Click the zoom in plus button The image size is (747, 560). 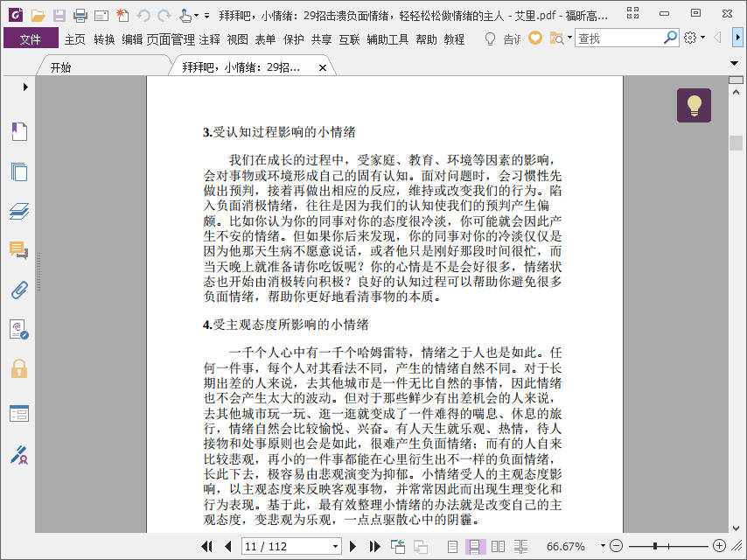tap(719, 546)
